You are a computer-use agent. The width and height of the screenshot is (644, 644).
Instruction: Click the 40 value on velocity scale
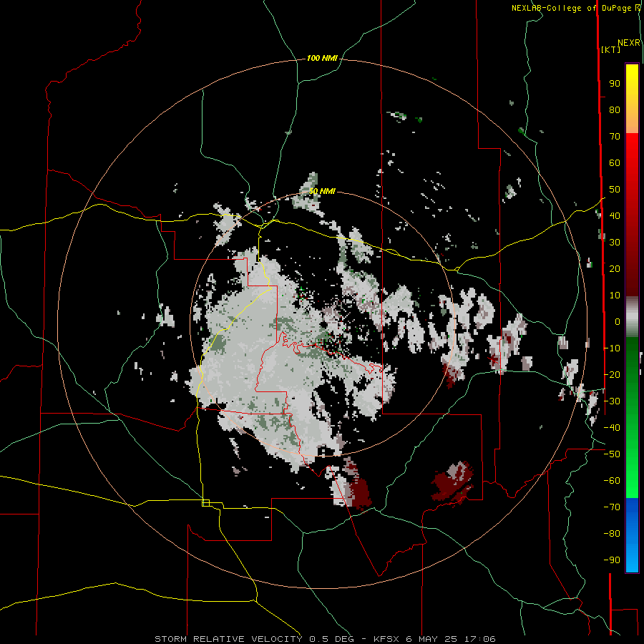click(615, 215)
